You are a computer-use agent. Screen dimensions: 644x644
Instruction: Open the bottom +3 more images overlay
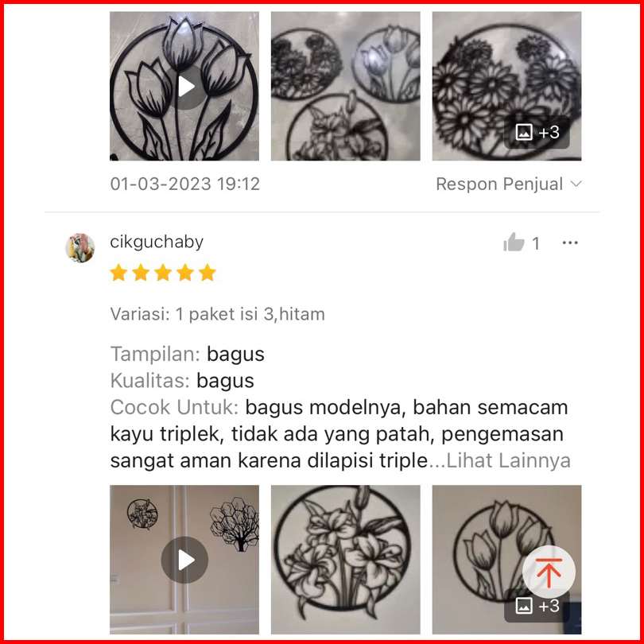(x=537, y=606)
